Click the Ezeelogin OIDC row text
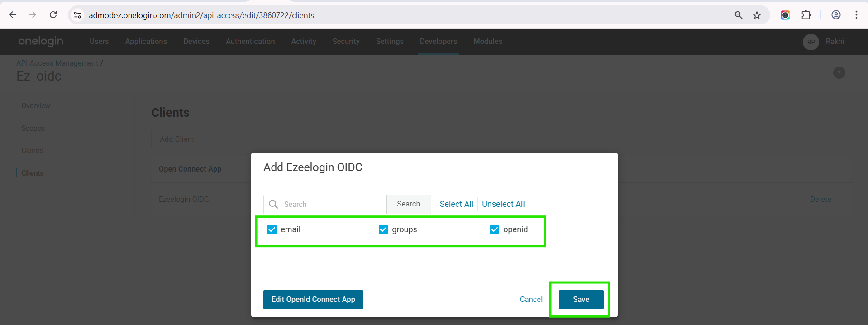 point(184,199)
